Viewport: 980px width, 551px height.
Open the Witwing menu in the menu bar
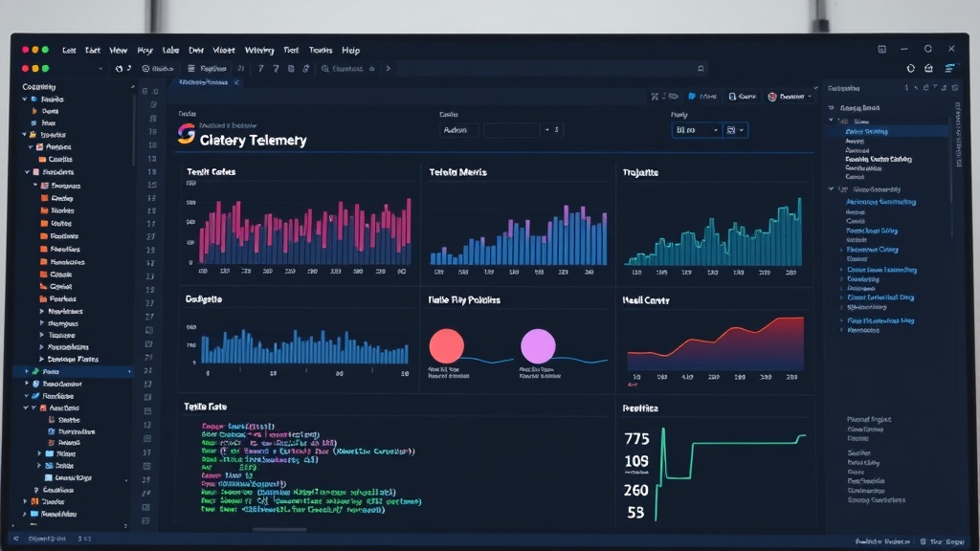coord(258,50)
